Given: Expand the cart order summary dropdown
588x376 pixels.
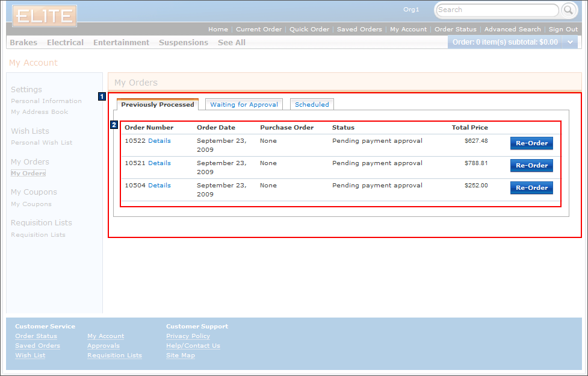Looking at the screenshot, I should (x=571, y=42).
